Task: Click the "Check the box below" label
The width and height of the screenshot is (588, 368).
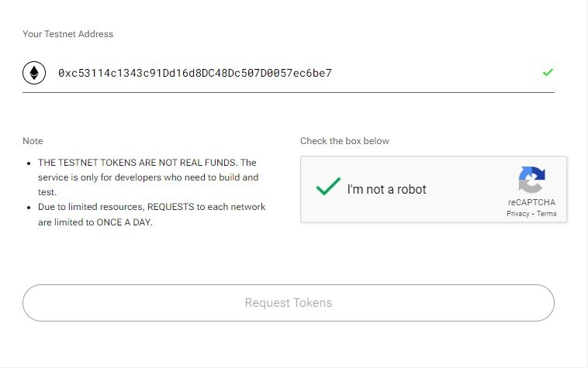Action: click(x=344, y=141)
